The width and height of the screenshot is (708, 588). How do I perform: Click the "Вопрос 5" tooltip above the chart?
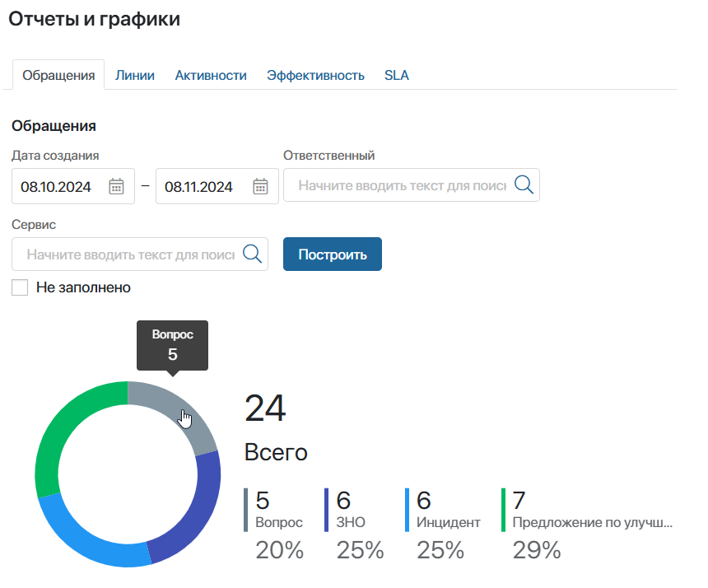[171, 344]
